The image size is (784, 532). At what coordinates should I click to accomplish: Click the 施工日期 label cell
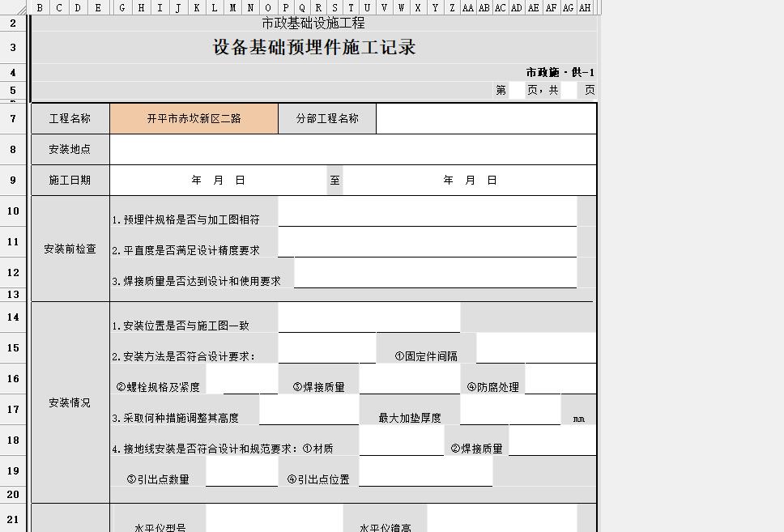point(68,180)
